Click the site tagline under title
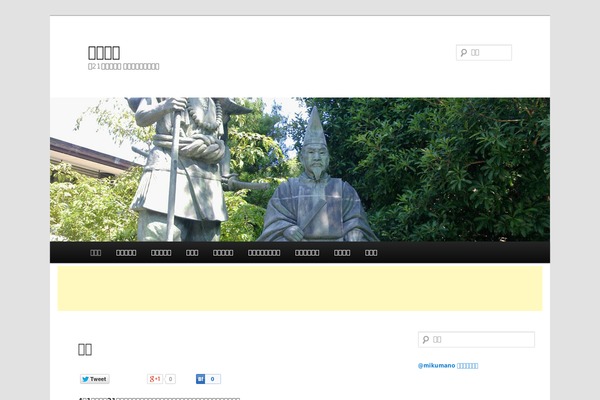 click(x=124, y=67)
